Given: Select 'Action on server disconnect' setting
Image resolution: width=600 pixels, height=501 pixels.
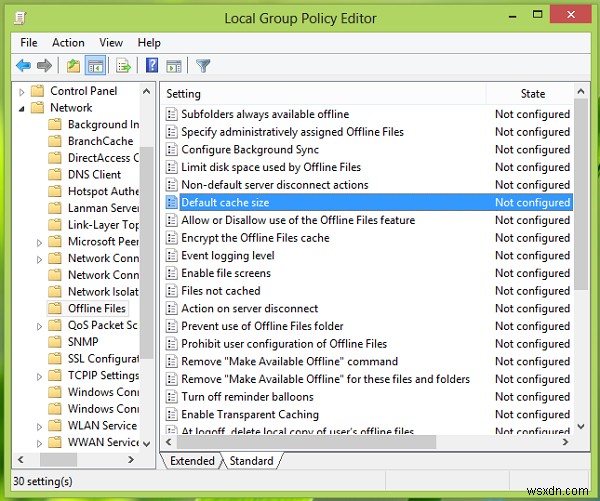Looking at the screenshot, I should pos(249,308).
